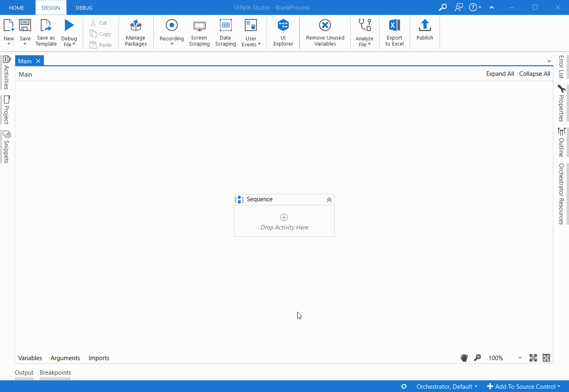Publish the current project
Viewport: 569px width, 392px height.
[x=425, y=32]
